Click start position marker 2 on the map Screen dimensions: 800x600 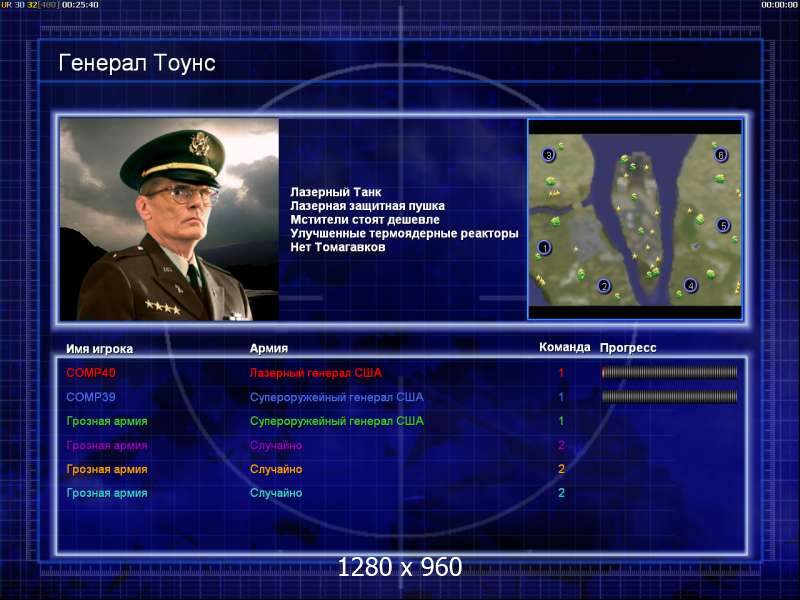[x=604, y=286]
